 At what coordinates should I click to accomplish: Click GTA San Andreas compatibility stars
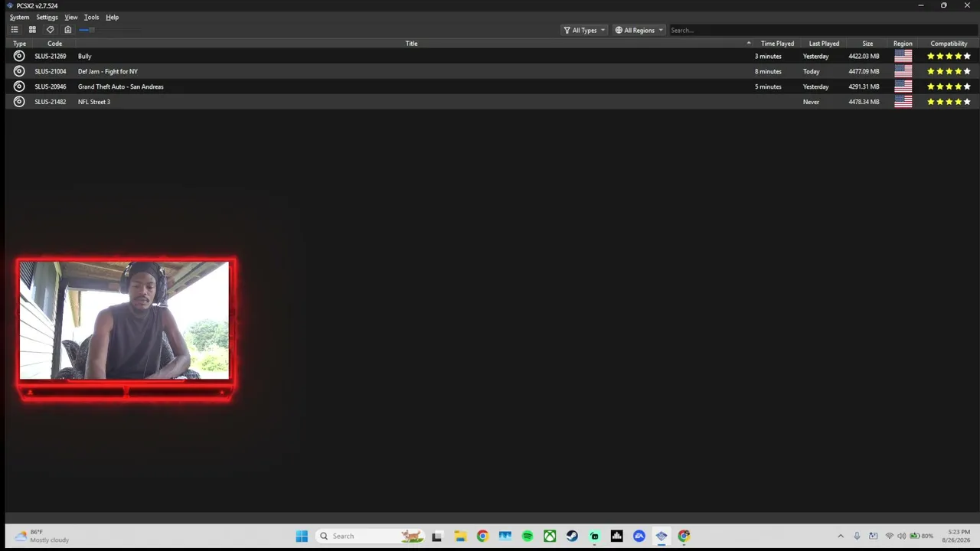[x=949, y=86]
